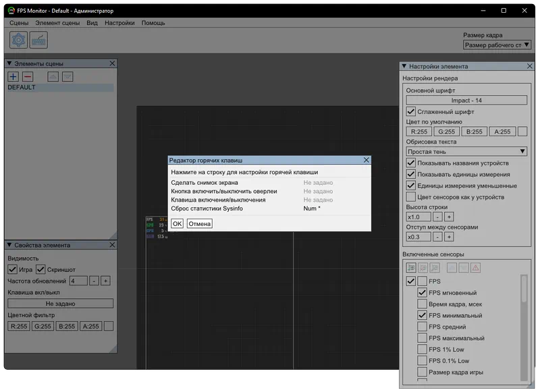
Task: Click Отмена in the hotkey editor dialog
Action: 199,223
